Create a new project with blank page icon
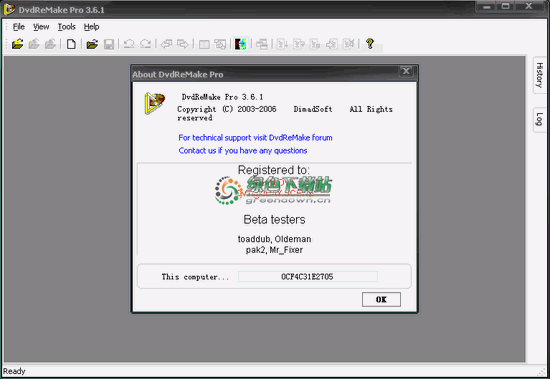This screenshot has width=550, height=379. coord(71,44)
